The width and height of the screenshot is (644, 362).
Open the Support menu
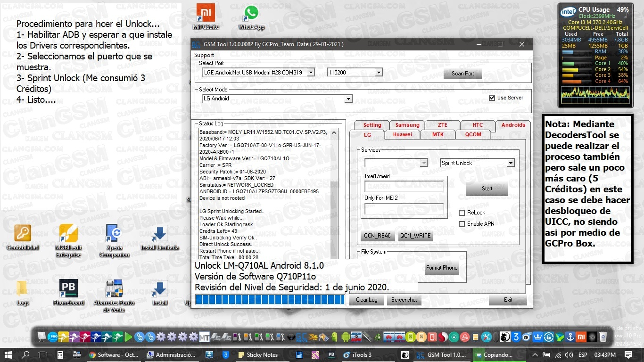204,55
